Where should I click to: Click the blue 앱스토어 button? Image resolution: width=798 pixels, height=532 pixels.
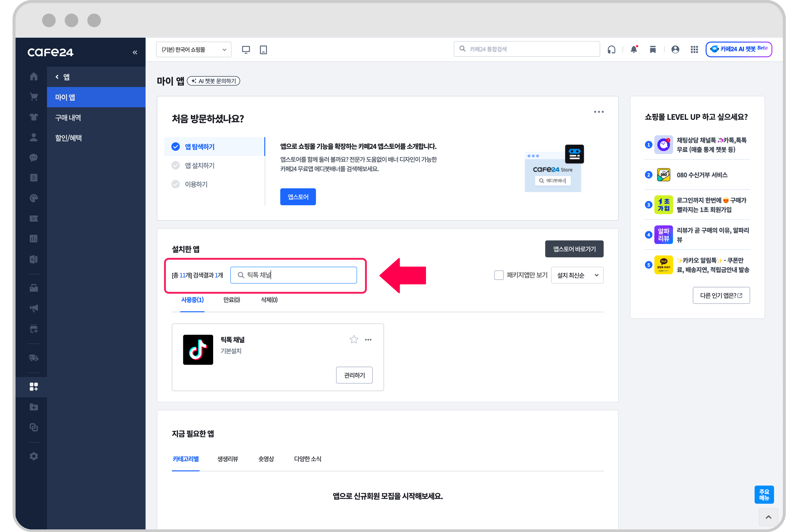click(298, 197)
